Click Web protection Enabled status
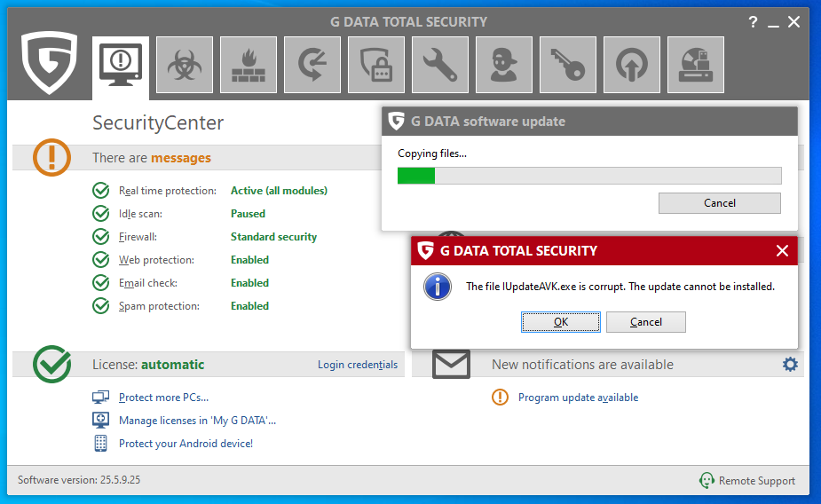 tap(249, 260)
